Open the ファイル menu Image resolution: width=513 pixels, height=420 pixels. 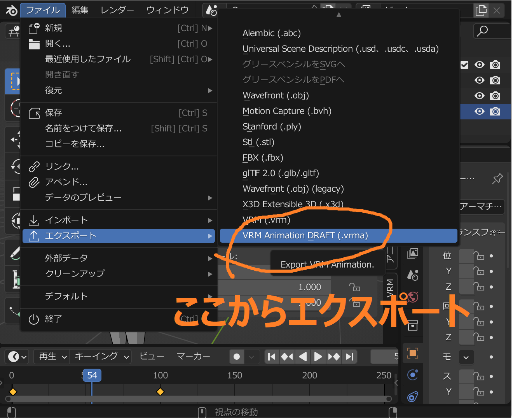(43, 10)
